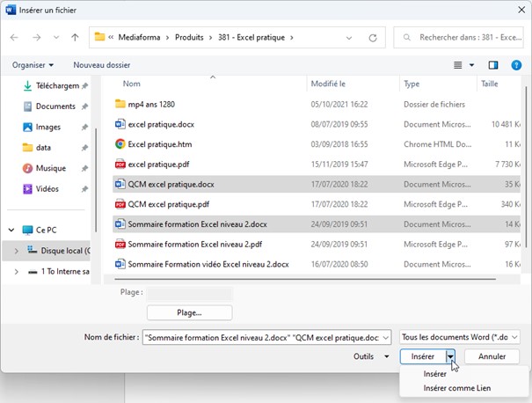Click the Up one level arrow icon
Screen dimensions: 532x403
[75, 38]
